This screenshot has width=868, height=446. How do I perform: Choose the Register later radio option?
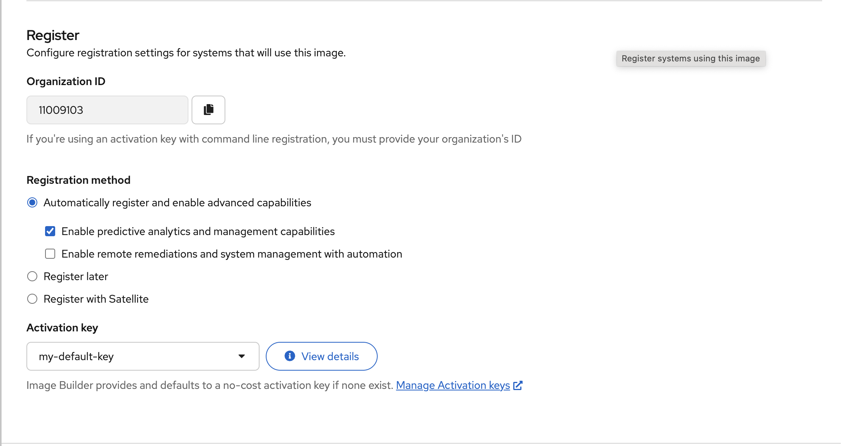[32, 277]
